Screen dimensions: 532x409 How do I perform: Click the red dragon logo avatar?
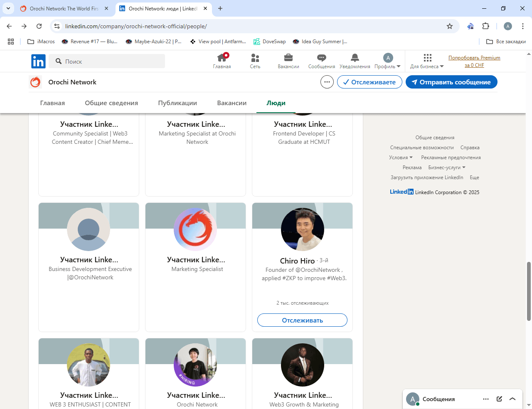click(195, 229)
